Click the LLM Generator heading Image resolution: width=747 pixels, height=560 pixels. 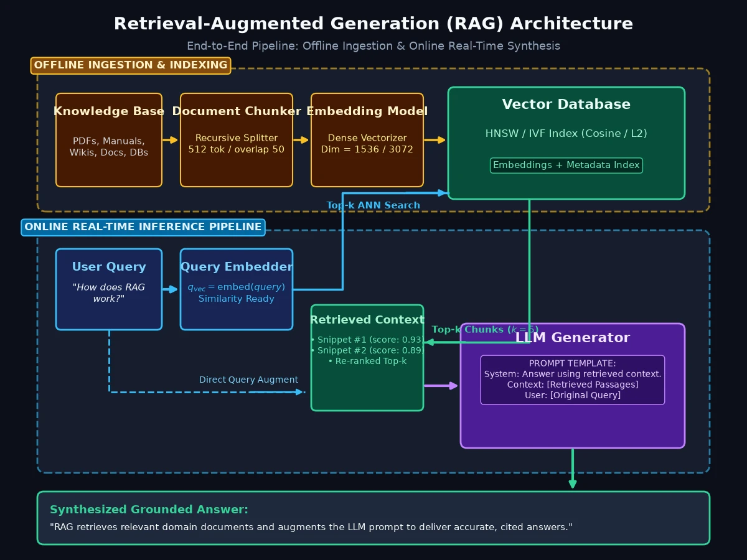tap(573, 338)
